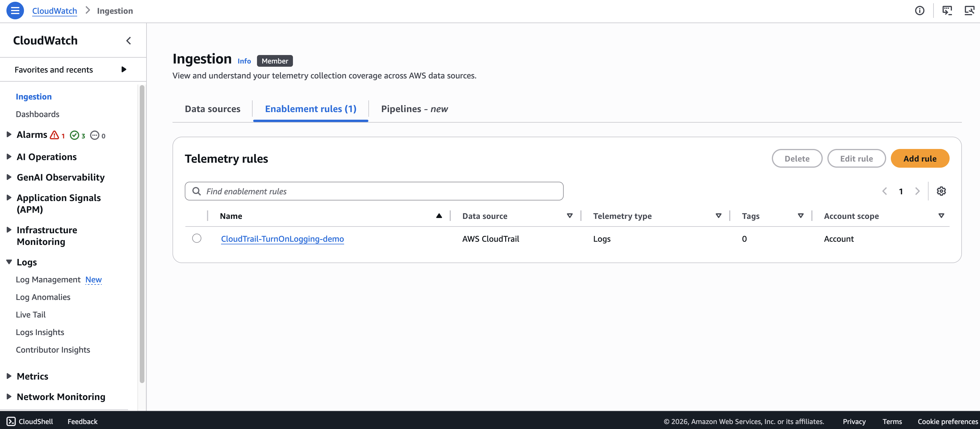The height and width of the screenshot is (429, 980).
Task: Switch to the Pipelines tab
Action: pos(414,109)
